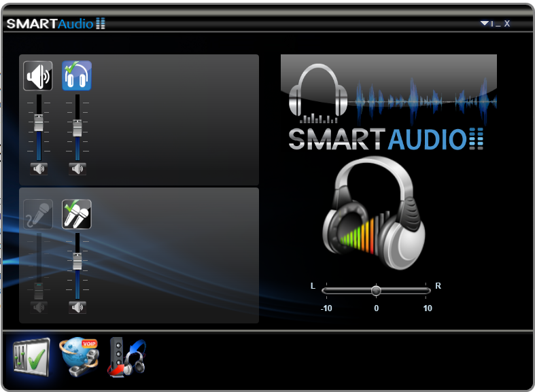Click the Speakers volume slider handle

click(x=39, y=123)
